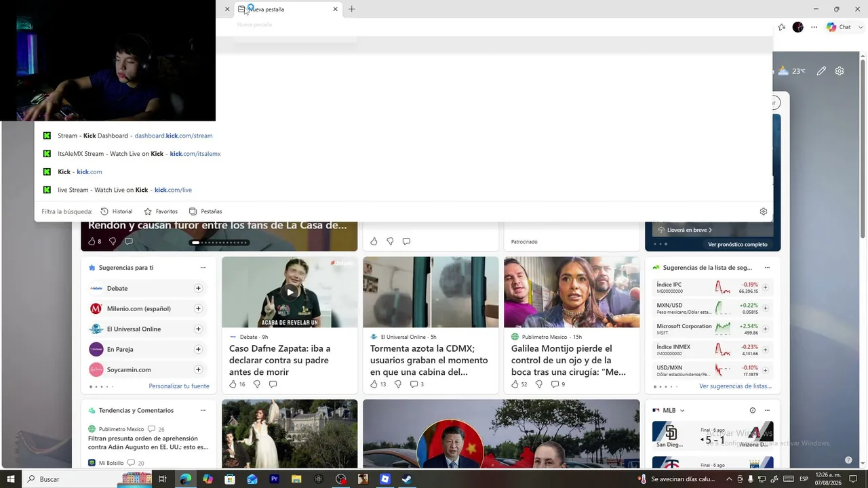
Task: Add Índice IPC to watchlist
Action: point(765,287)
